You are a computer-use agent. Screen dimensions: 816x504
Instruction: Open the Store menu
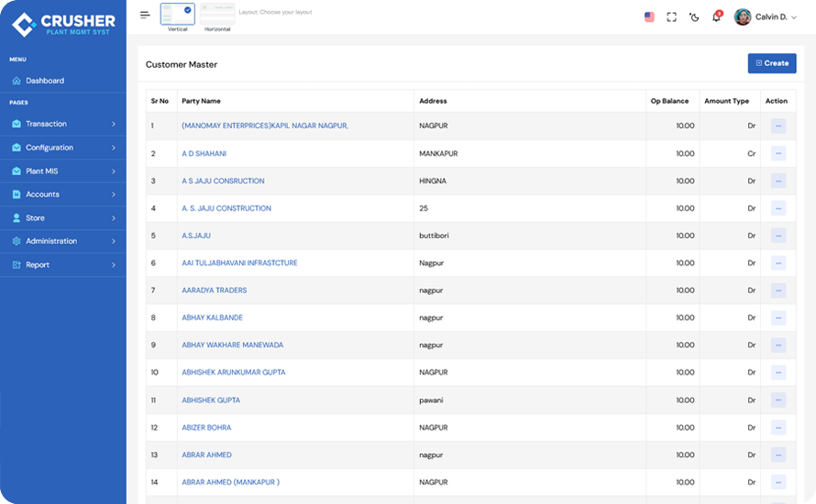[63, 218]
